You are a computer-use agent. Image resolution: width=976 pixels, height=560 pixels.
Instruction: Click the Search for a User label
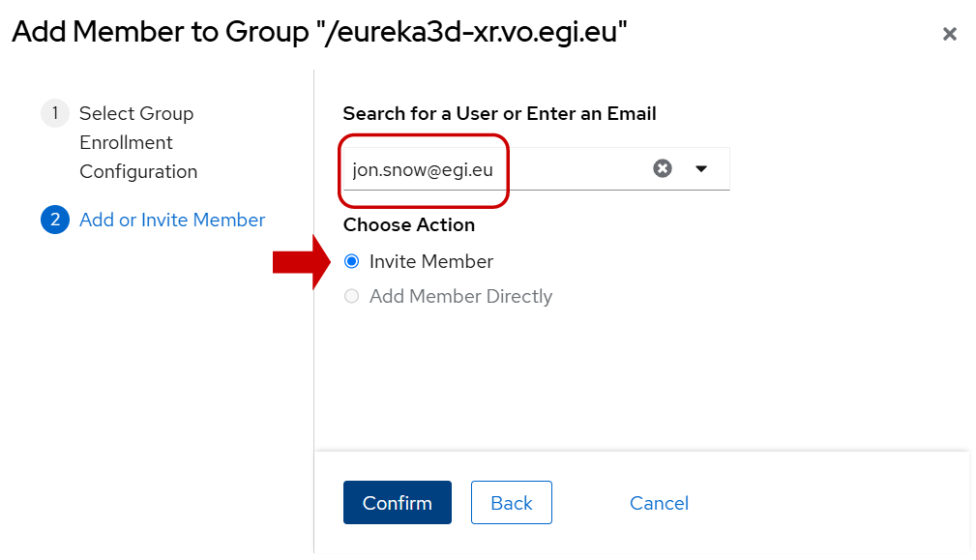(499, 113)
